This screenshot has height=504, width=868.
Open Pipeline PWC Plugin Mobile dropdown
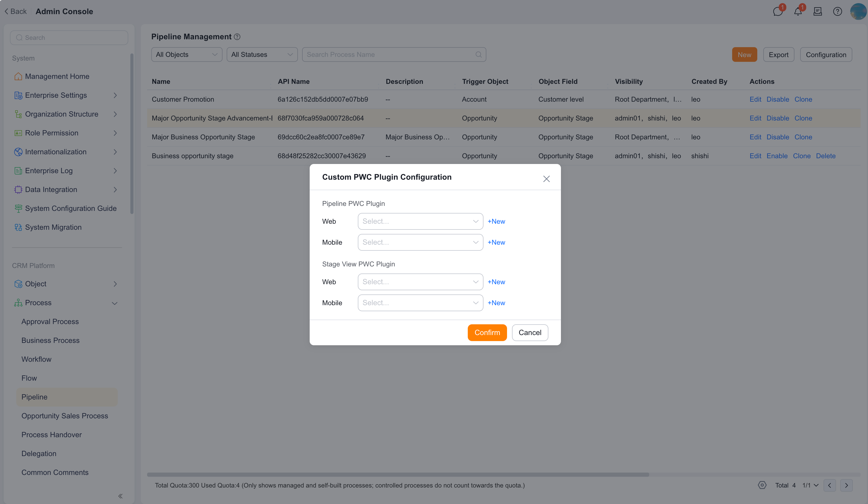pyautogui.click(x=420, y=242)
